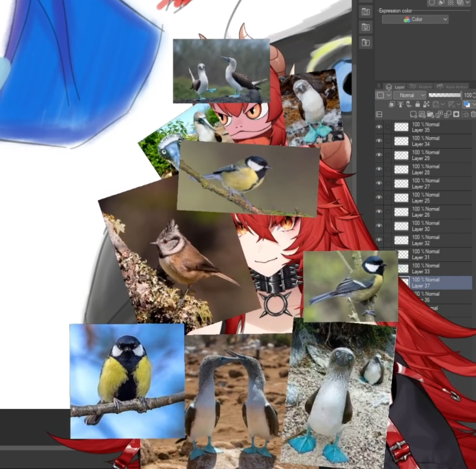Viewport: 476px width, 469px height.
Task: Click Lock Transparent Pixels icon
Action: (x=426, y=105)
